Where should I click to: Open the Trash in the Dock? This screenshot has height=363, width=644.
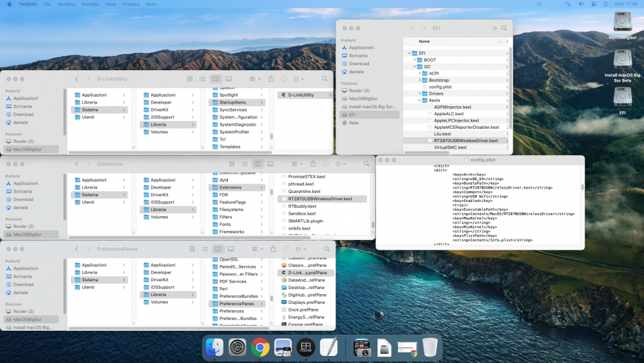tap(430, 348)
